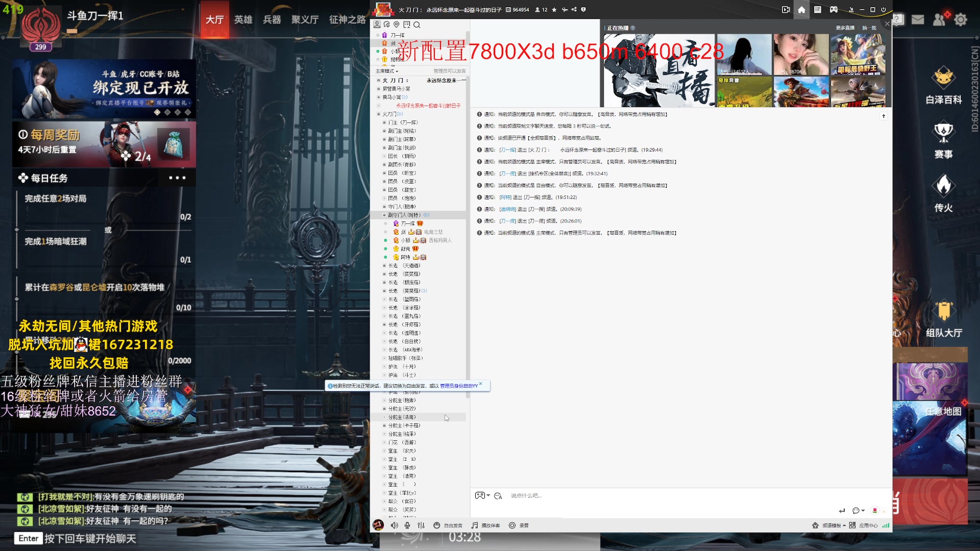Click the search magnifier icon above the user list

pos(417,24)
